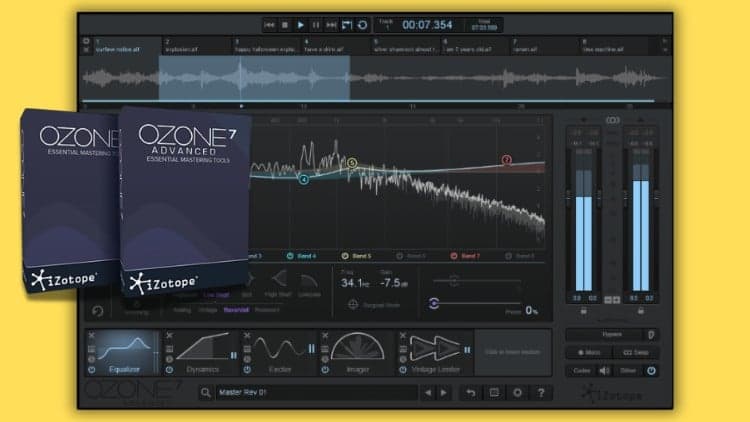750x422 pixels.
Task: Click the ear icon next to Bypass
Action: 651,335
